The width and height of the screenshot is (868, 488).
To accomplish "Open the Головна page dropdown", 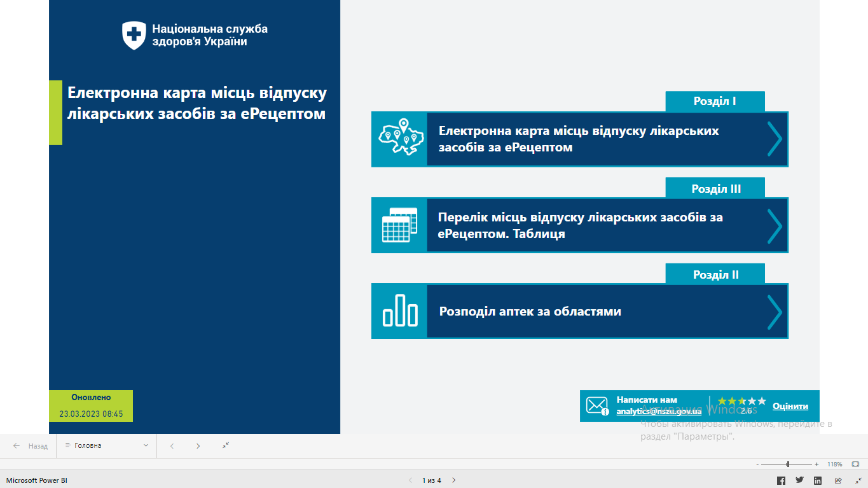I will tap(107, 446).
